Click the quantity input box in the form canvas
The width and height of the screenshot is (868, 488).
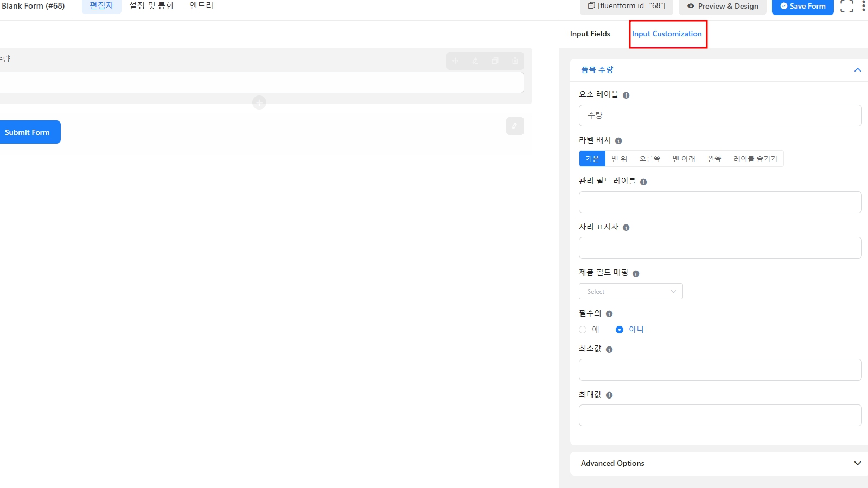point(261,82)
